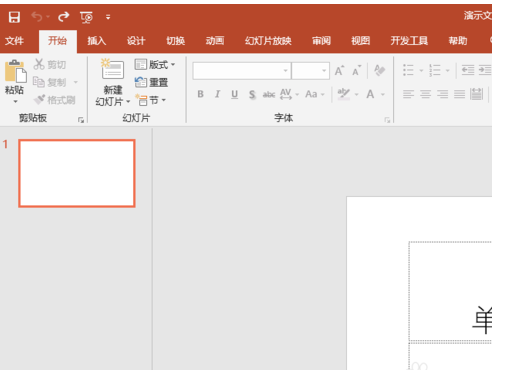The image size is (505, 370).
Task: Open the AV character spacing menu
Action: click(289, 94)
